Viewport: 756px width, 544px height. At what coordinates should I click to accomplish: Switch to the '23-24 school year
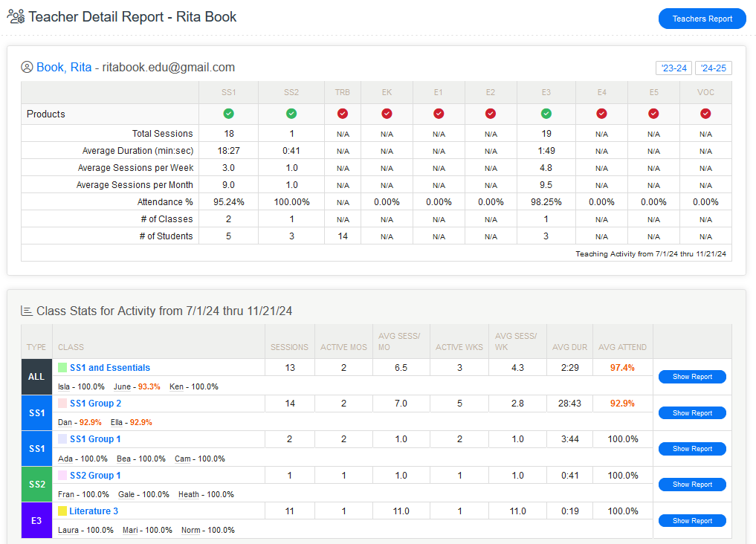point(673,68)
